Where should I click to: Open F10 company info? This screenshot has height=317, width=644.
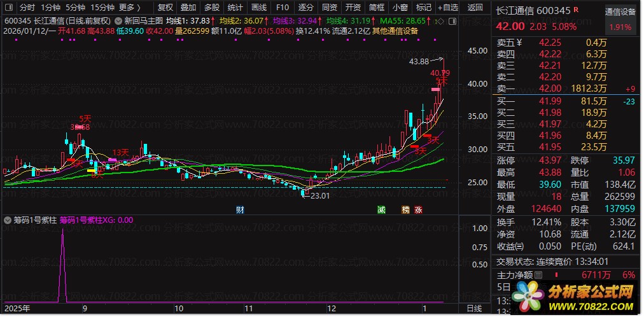(283, 8)
